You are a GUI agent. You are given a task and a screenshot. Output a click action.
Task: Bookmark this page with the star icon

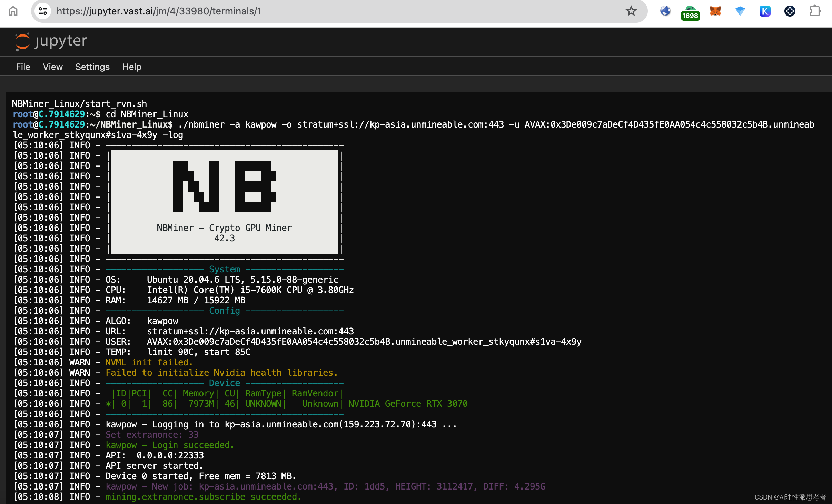point(631,11)
